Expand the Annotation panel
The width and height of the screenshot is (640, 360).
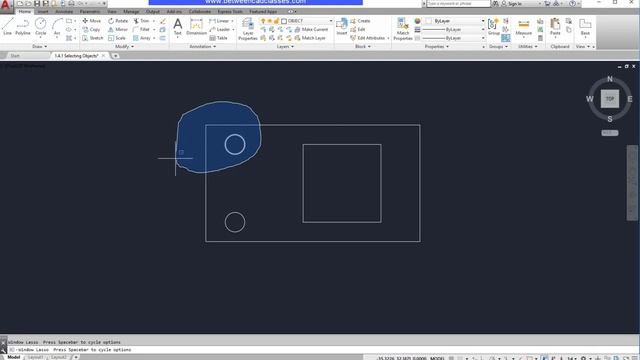click(x=202, y=47)
